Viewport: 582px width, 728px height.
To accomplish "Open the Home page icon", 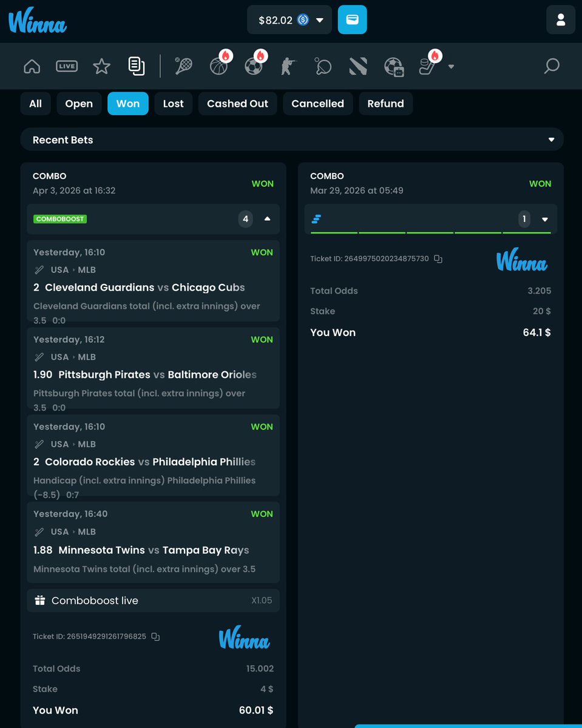I will coord(32,66).
